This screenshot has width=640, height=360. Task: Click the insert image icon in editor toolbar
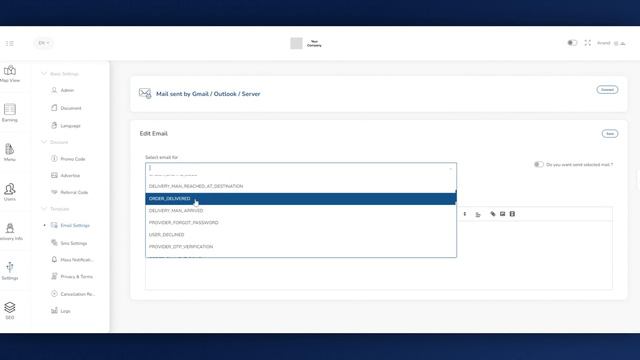pyautogui.click(x=502, y=214)
